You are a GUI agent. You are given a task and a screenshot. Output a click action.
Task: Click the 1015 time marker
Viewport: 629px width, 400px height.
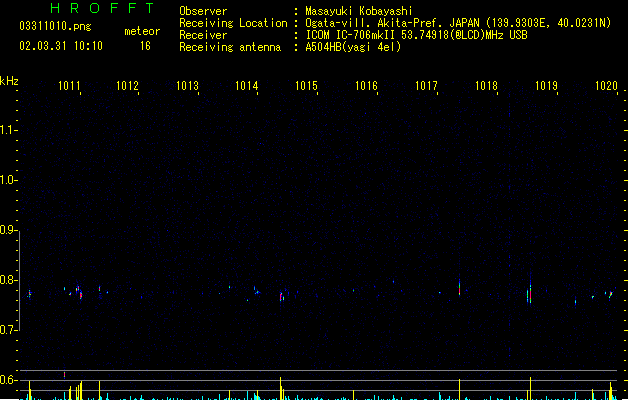click(306, 86)
